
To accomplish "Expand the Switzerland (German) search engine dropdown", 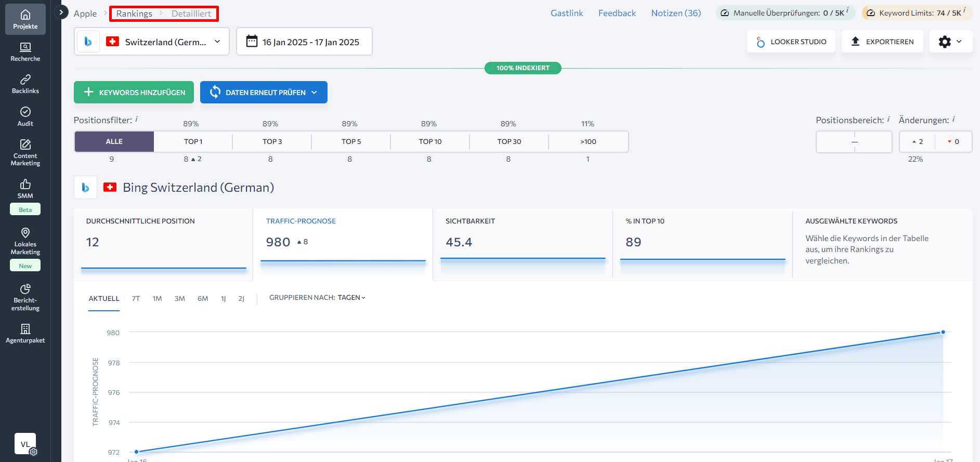I will coord(152,42).
